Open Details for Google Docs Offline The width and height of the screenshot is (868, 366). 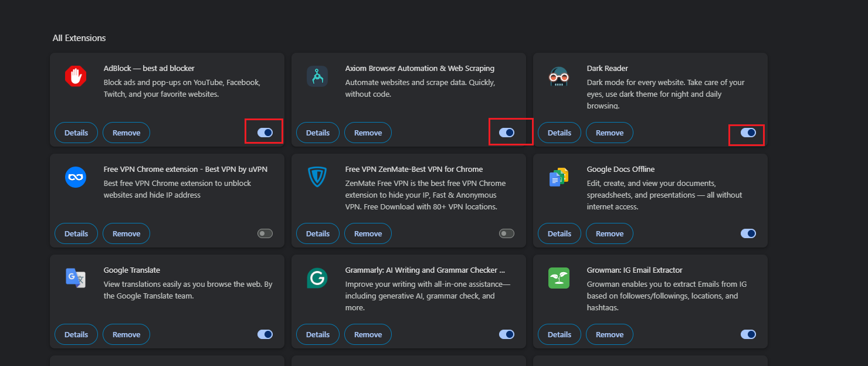coord(560,233)
